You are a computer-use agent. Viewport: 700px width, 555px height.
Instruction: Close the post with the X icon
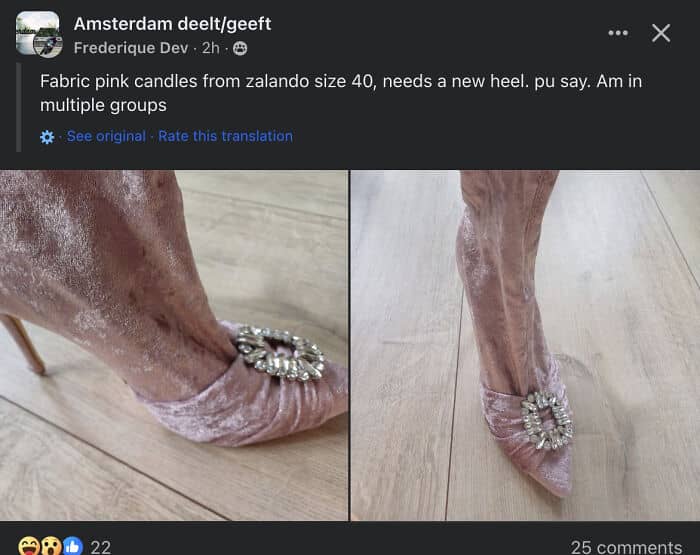661,33
